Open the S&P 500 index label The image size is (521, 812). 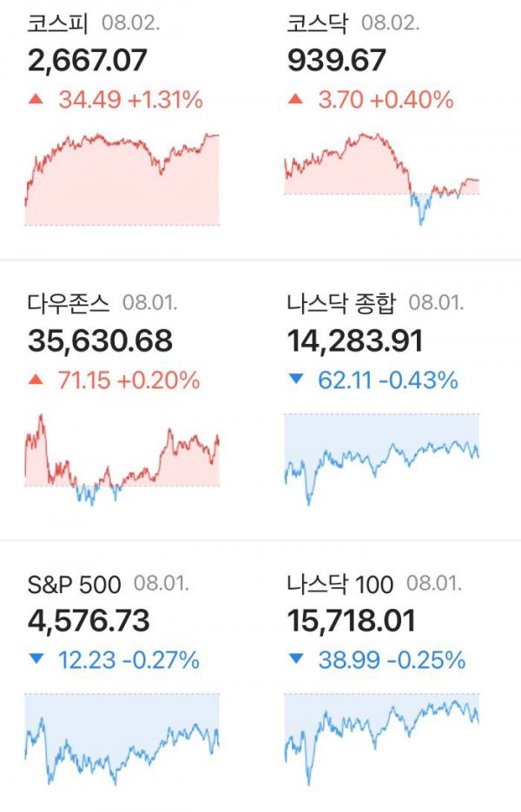pyautogui.click(x=74, y=584)
